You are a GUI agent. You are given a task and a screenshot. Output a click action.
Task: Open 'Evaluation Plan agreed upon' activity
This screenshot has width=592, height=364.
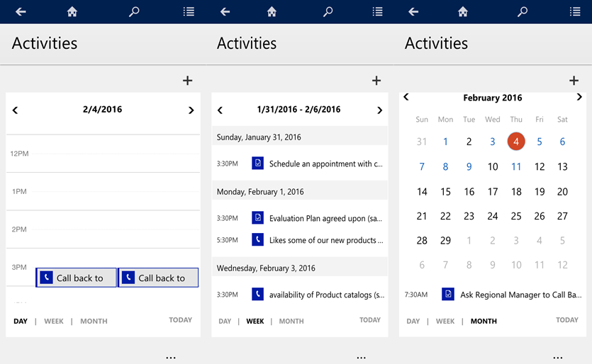pyautogui.click(x=326, y=218)
